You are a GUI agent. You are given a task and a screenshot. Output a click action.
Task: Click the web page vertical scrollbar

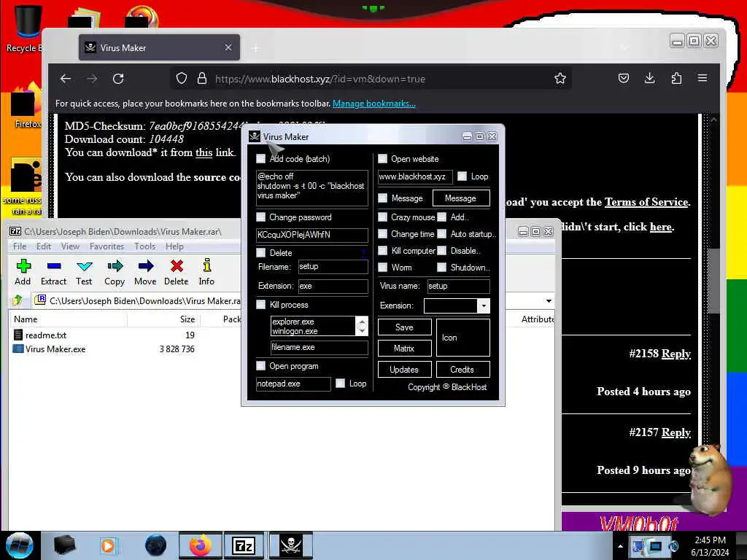click(713, 281)
